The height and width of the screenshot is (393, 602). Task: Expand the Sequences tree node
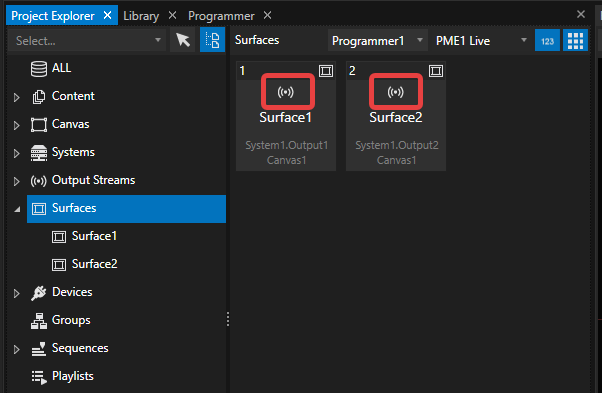point(17,350)
